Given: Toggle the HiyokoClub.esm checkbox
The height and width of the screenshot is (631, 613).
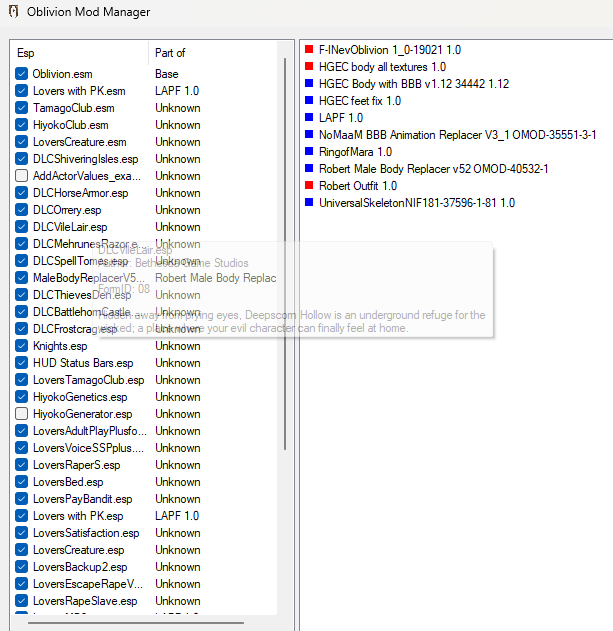Looking at the screenshot, I should 21,125.
